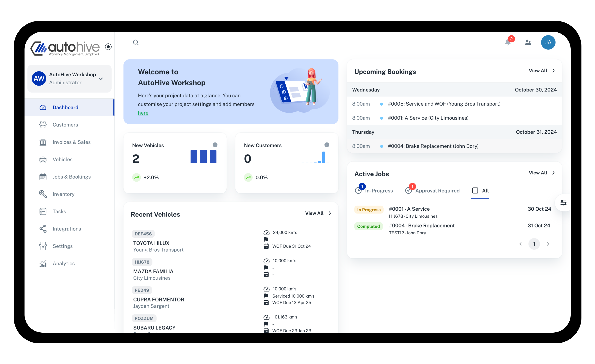The width and height of the screenshot is (595, 364).
Task: Click the here link in welcome banner
Action: [143, 113]
